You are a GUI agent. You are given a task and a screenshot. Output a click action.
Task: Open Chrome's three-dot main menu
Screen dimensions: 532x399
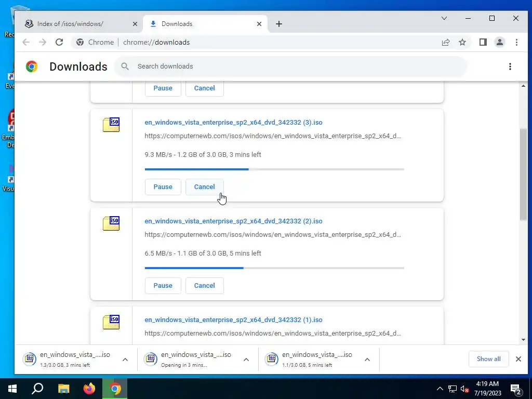(516, 43)
